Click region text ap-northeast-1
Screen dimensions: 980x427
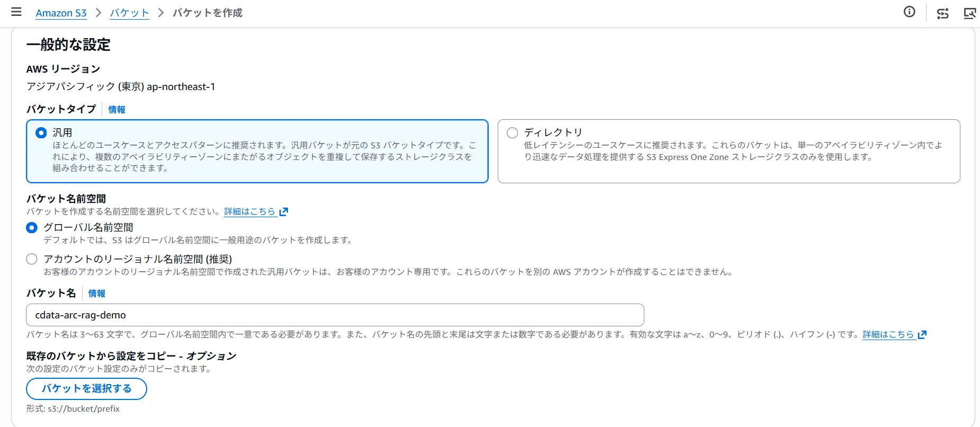click(x=181, y=87)
